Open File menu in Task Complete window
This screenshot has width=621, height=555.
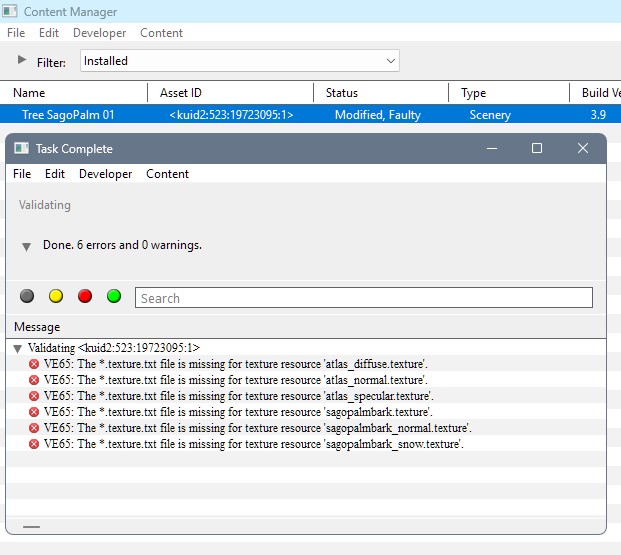click(22, 174)
